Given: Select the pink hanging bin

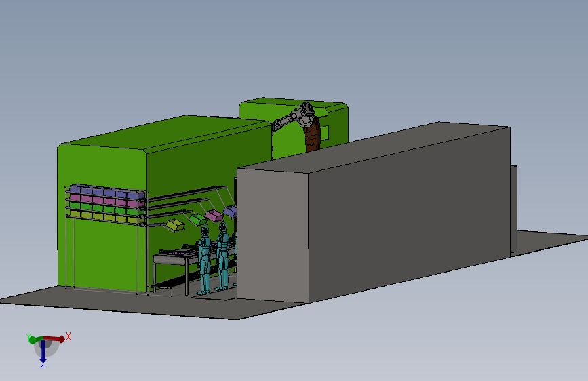Looking at the screenshot, I should click(214, 216).
